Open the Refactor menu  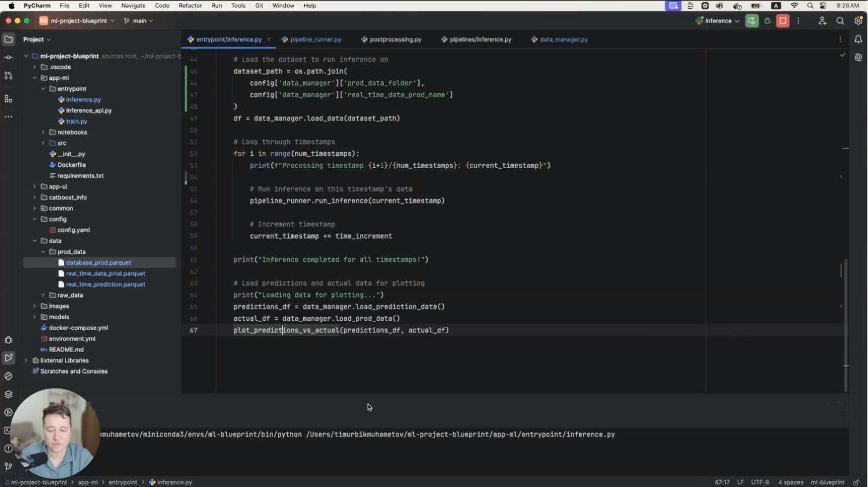coord(190,5)
